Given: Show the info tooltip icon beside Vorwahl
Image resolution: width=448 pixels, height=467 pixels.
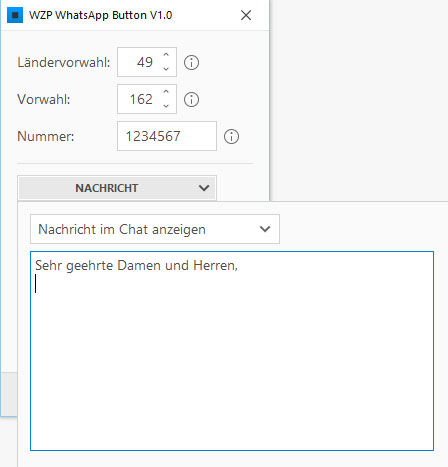Looking at the screenshot, I should point(191,99).
